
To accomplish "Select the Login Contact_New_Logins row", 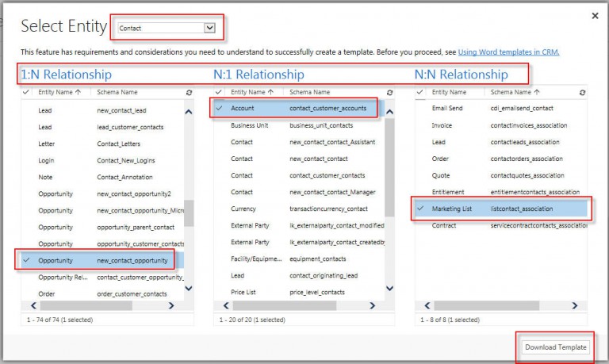I will 102,161.
